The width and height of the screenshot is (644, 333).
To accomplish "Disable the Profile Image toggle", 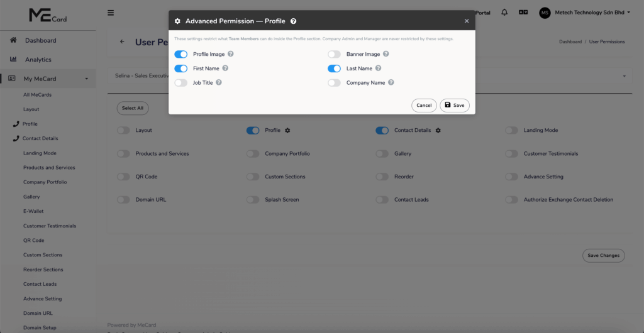I will (181, 55).
